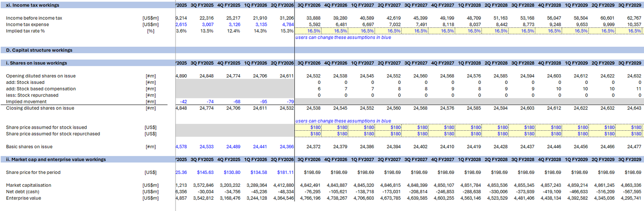Select the "D. Capital structure workings" heading
The width and height of the screenshot is (644, 211).
pos(39,50)
